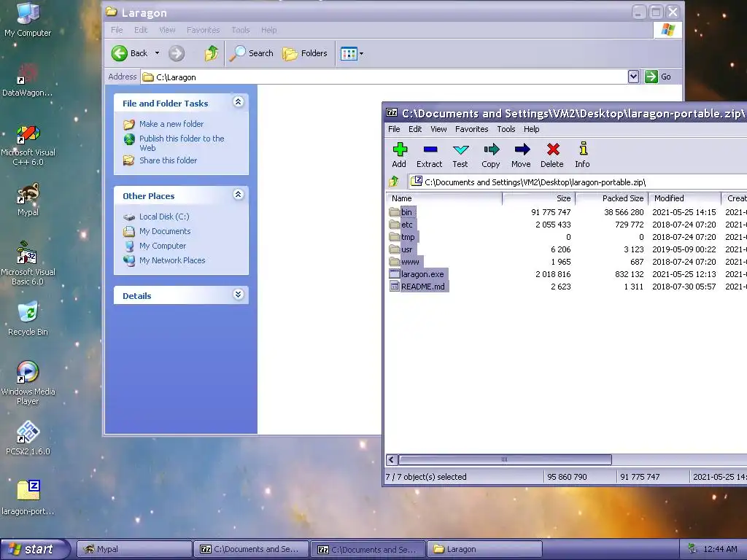Open the File menu in 7-Zip
This screenshot has width=747, height=560.
[x=394, y=129]
